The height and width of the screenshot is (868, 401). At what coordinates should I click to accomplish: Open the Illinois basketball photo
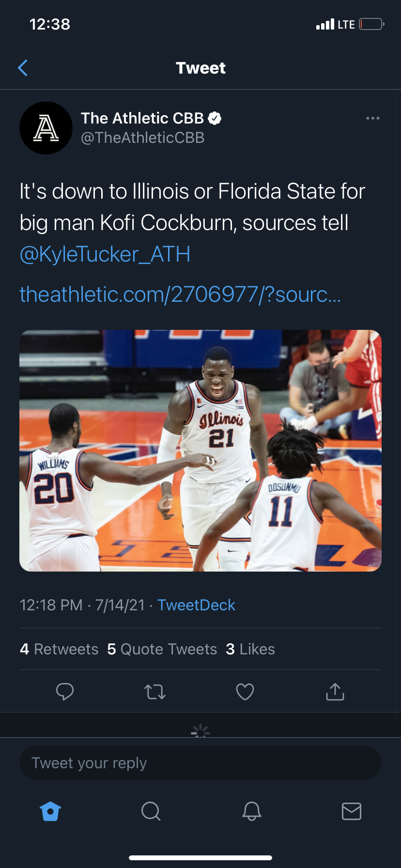pyautogui.click(x=200, y=450)
